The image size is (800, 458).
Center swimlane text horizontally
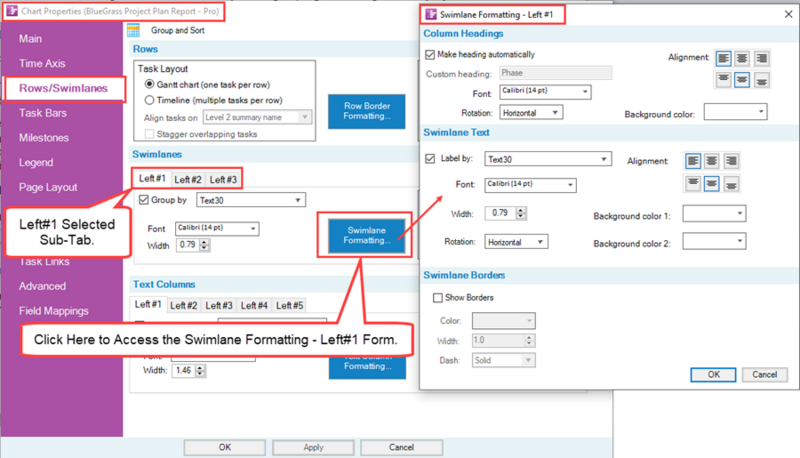[x=711, y=161]
